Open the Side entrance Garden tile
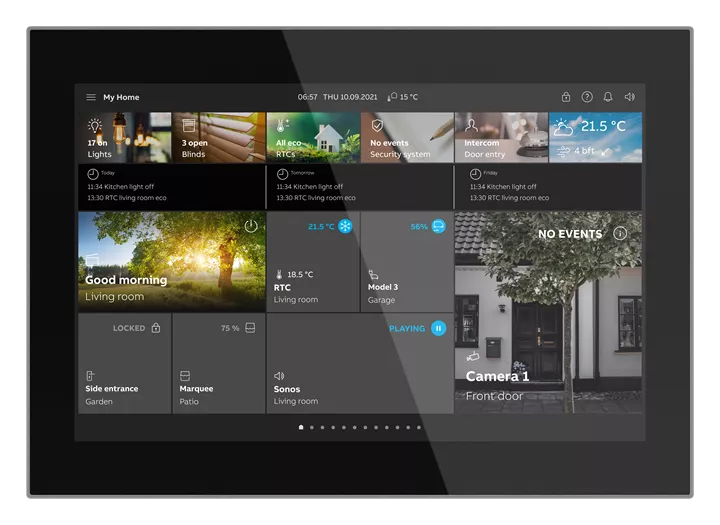Image resolution: width=720 pixels, height=525 pixels. coord(124,364)
